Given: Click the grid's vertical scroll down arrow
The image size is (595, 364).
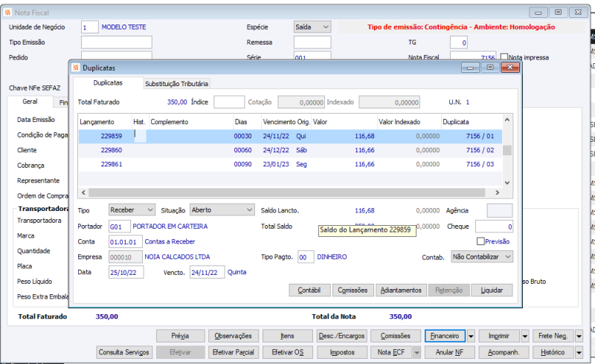Looking at the screenshot, I should pyautogui.click(x=507, y=182).
